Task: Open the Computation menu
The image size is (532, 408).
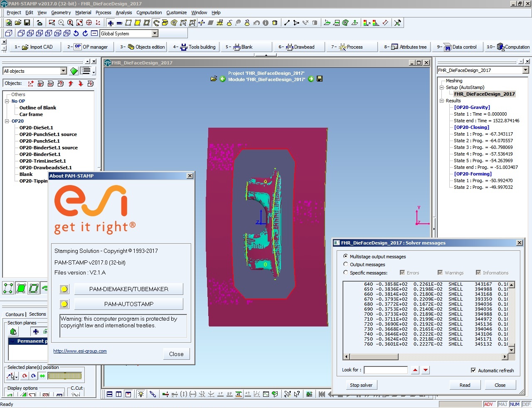Action: click(149, 12)
